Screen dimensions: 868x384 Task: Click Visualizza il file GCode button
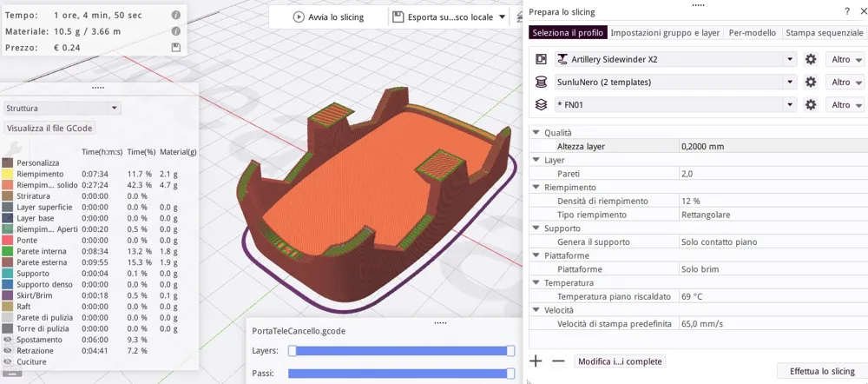point(49,128)
